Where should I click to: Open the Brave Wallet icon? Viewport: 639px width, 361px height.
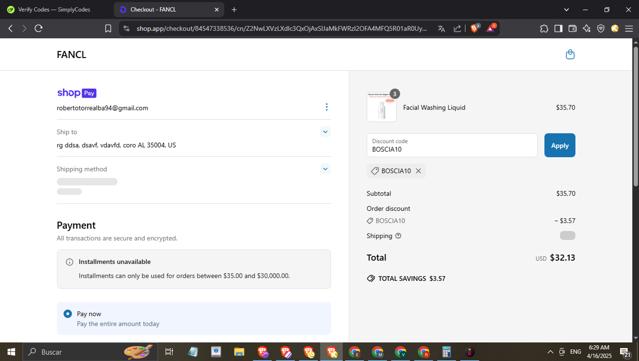(572, 29)
